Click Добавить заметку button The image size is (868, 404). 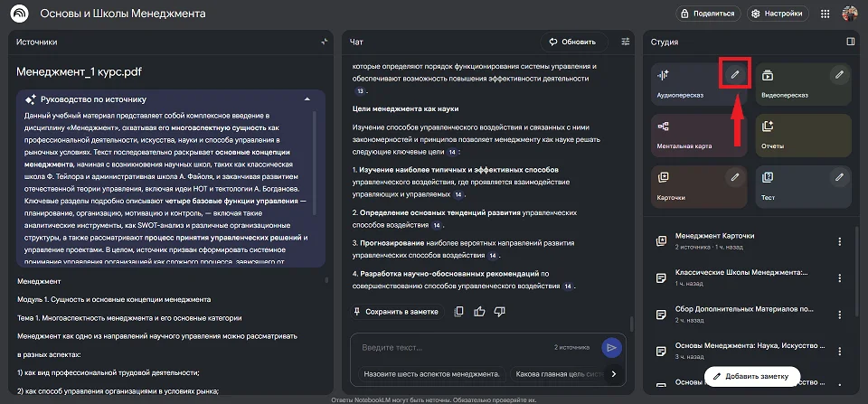[750, 376]
